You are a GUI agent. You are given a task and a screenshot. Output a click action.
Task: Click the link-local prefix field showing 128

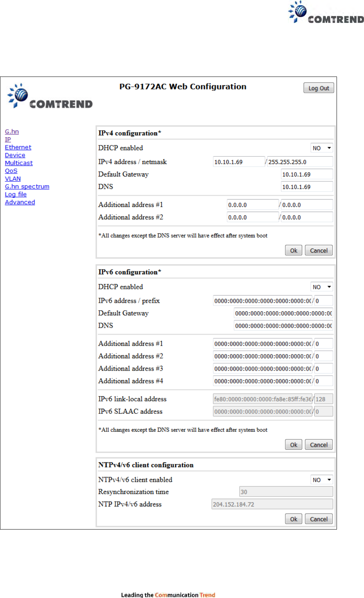pos(324,399)
